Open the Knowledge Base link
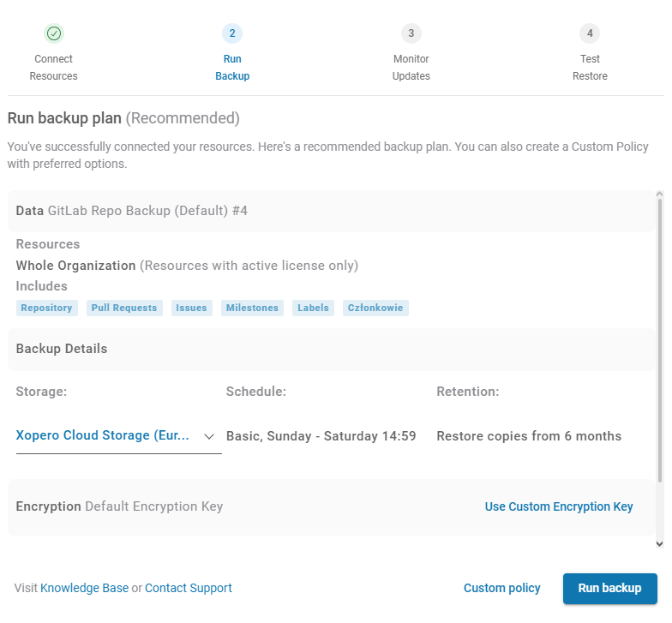Image resolution: width=672 pixels, height=623 pixels. point(84,589)
